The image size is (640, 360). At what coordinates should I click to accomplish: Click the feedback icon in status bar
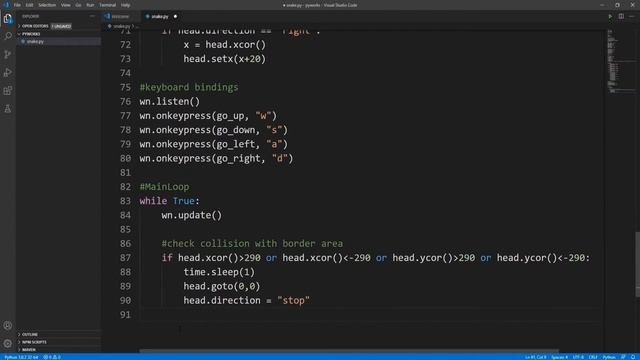click(x=623, y=357)
